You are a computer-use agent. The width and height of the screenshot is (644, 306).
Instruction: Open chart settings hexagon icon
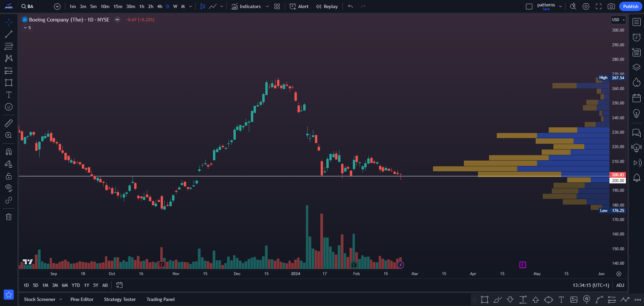586,6
